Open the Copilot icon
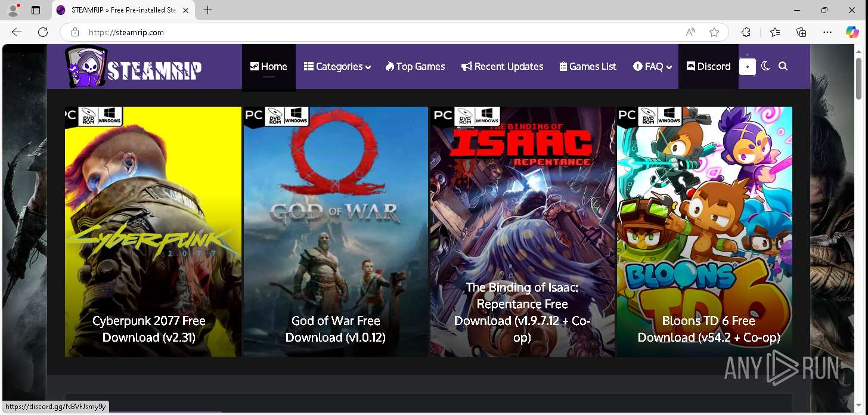The image size is (868, 415). coord(852,32)
